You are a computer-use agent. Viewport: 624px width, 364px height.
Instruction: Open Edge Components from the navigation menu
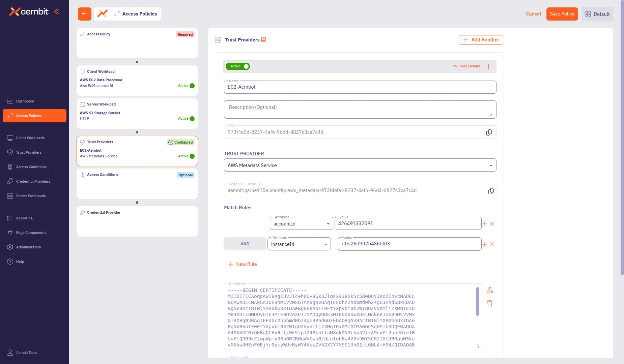(31, 233)
